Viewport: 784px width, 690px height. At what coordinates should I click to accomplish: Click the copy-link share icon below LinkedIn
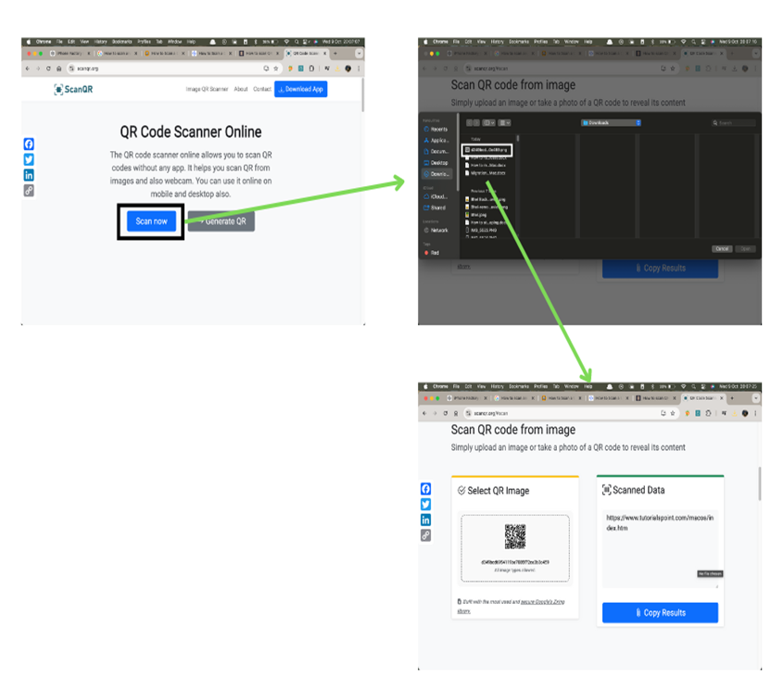click(29, 191)
